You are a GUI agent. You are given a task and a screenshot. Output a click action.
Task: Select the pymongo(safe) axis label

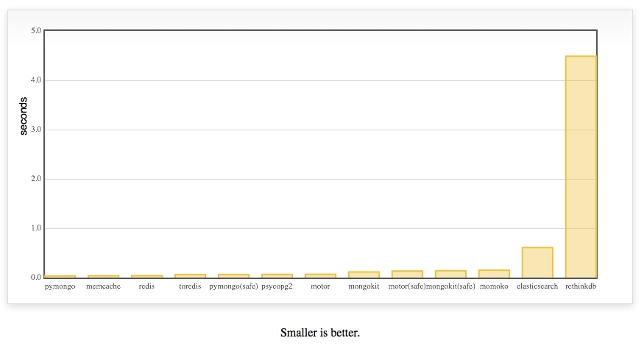click(x=233, y=286)
